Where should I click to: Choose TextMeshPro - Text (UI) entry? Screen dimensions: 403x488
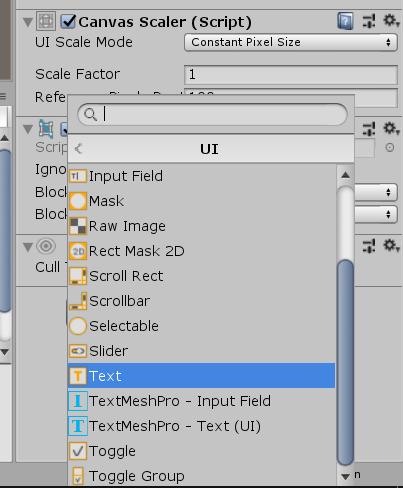point(202,426)
